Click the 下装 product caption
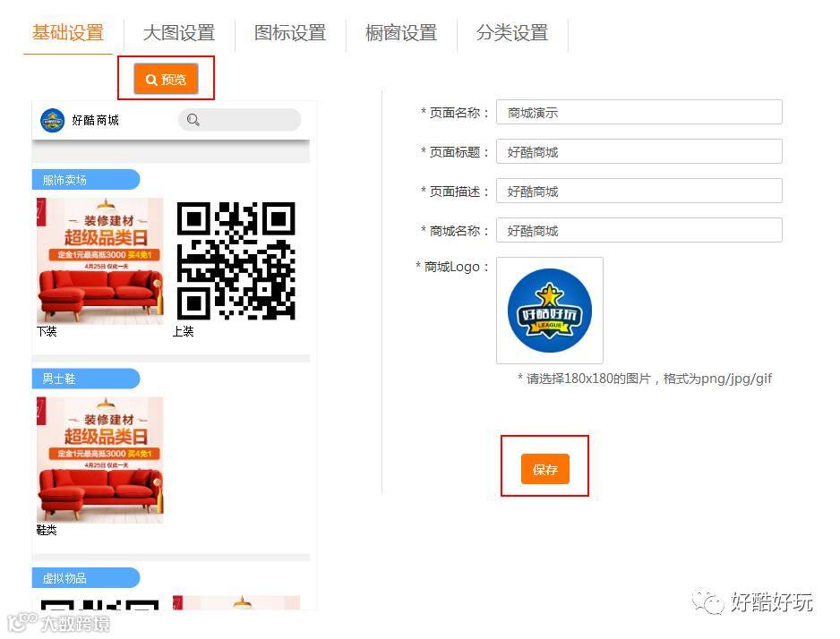The width and height of the screenshot is (840, 639). (47, 331)
